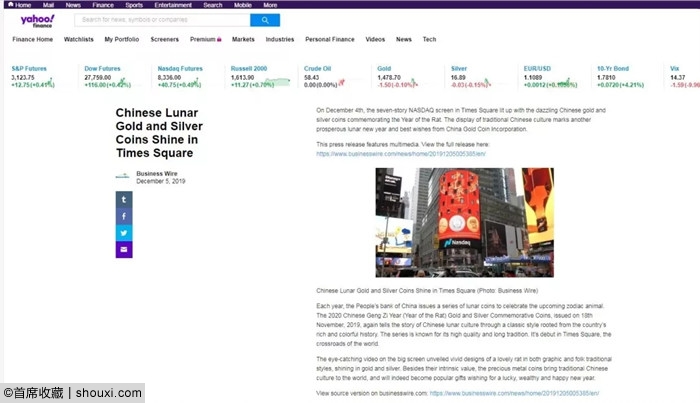Click the Russell 2000 sparkline chart

[x=277, y=82]
